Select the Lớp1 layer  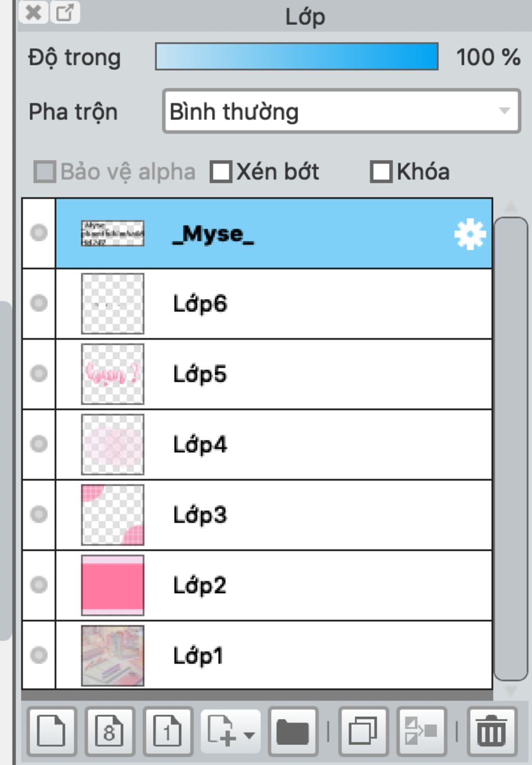click(x=312, y=655)
